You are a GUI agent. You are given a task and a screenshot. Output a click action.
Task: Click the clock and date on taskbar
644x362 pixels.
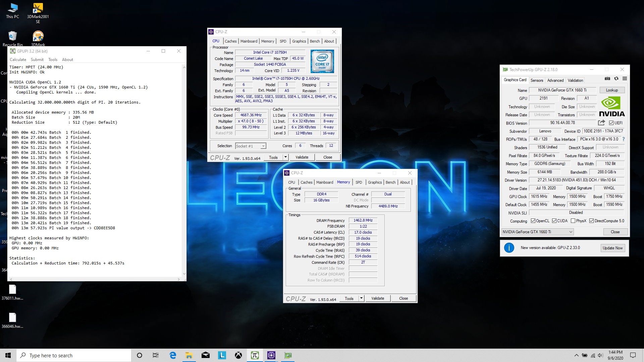pyautogui.click(x=615, y=355)
